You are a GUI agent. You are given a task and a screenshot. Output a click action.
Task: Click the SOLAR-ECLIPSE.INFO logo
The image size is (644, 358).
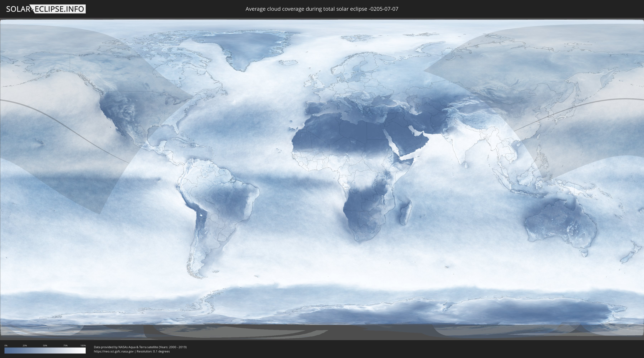(45, 9)
